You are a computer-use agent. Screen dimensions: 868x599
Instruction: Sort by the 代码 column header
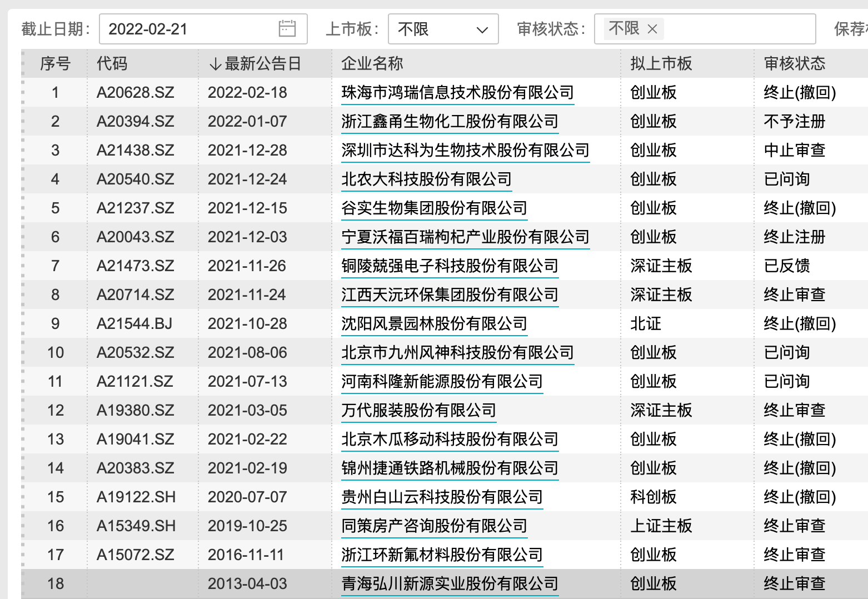(112, 63)
